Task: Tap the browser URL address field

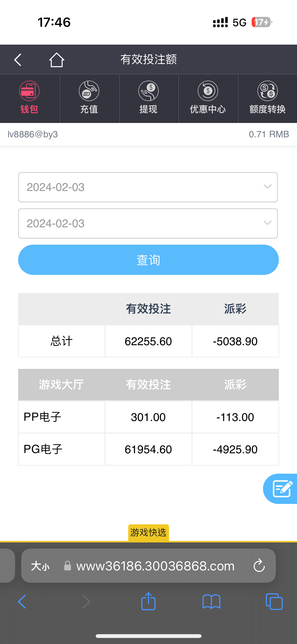Action: (x=155, y=566)
